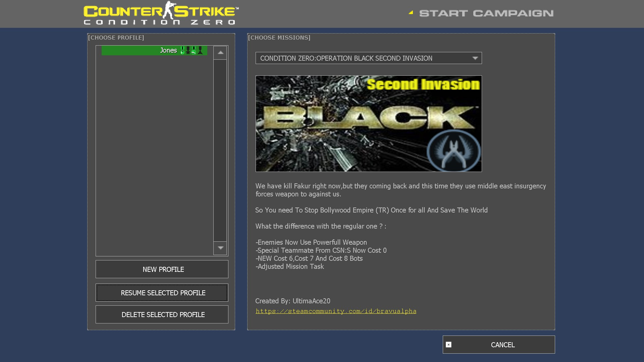The image size is (644, 362).
Task: Click the Counter-Strike Condition Zero logo
Action: point(161,13)
